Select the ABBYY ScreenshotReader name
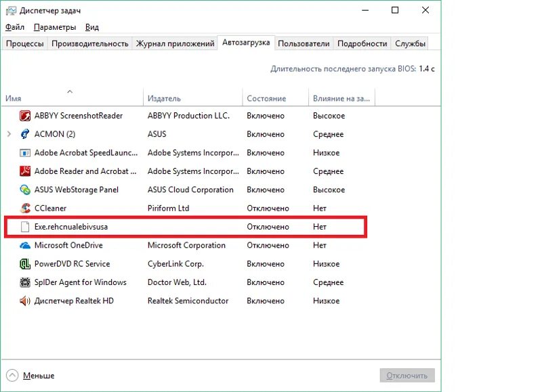Image resolution: width=542 pixels, height=392 pixels. [x=79, y=116]
